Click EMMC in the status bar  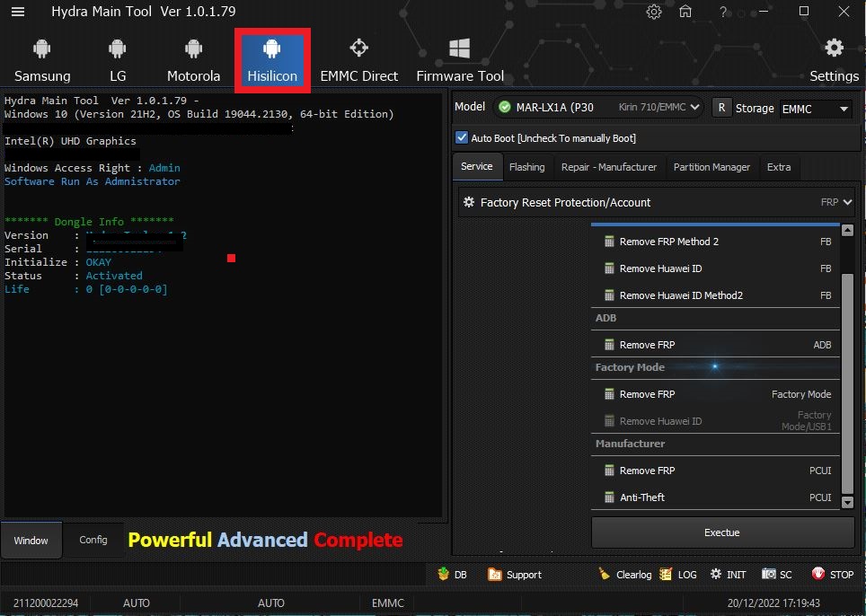click(x=388, y=603)
